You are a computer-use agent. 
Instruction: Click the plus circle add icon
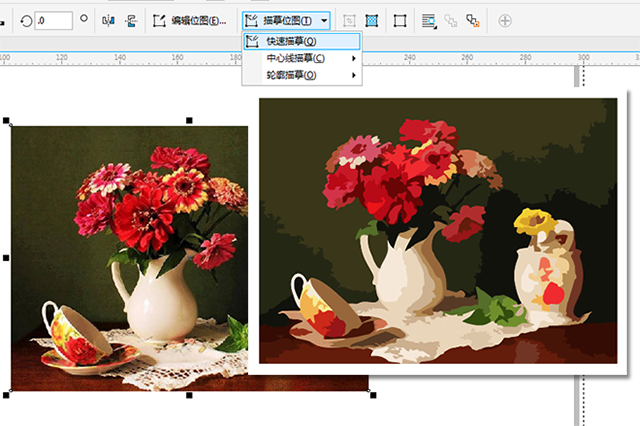click(x=505, y=20)
